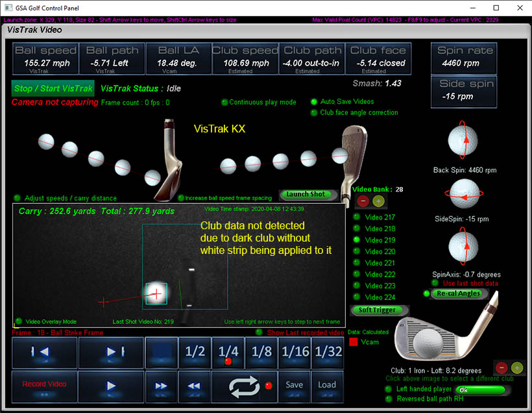Click the 'Smash: 1.43' text
The height and width of the screenshot is (413, 532).
pyautogui.click(x=377, y=84)
